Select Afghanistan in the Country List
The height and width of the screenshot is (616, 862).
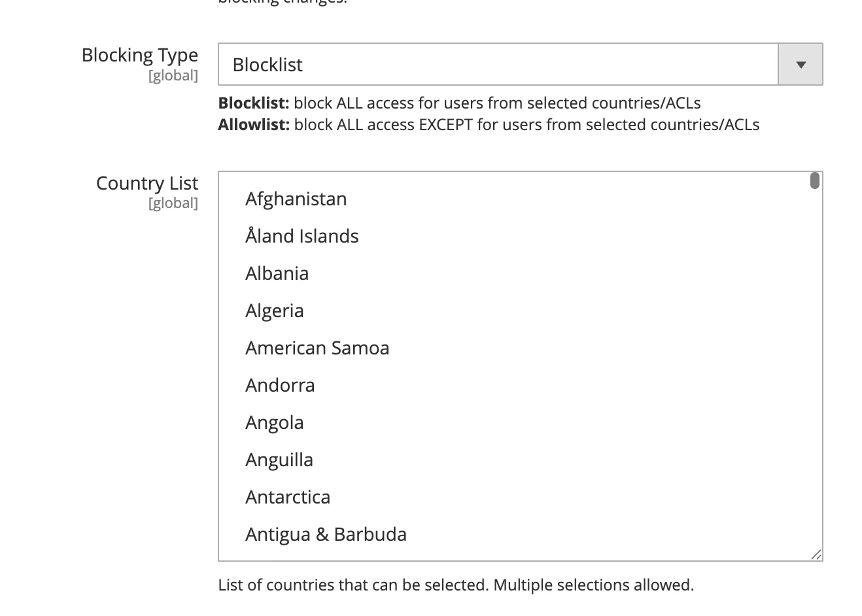tap(296, 199)
